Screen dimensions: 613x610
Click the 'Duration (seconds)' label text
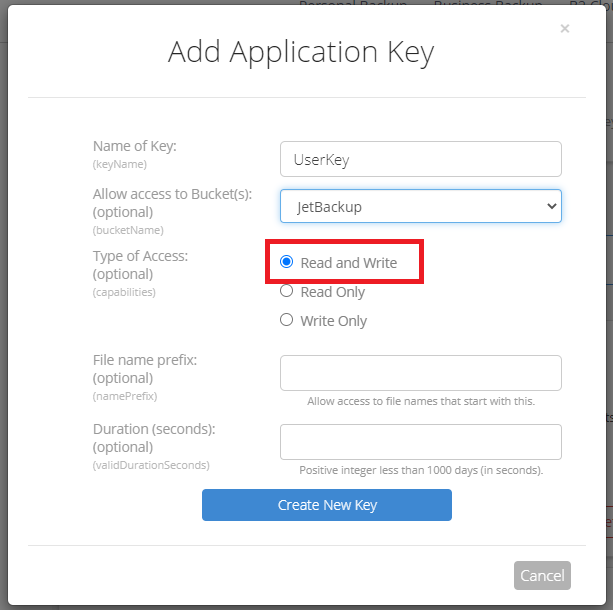(x=154, y=429)
